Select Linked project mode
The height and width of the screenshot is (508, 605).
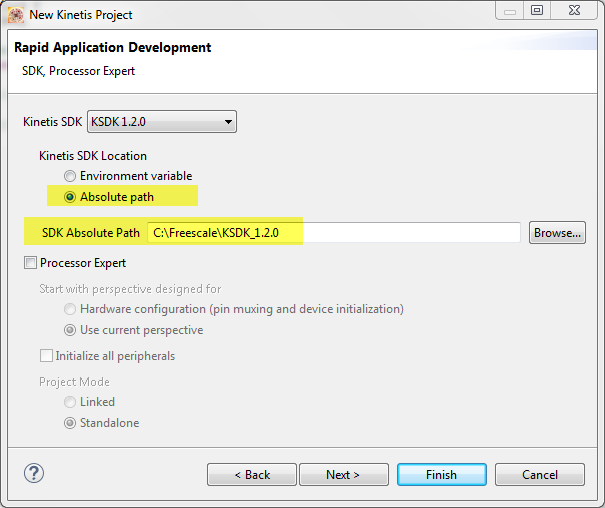(70, 402)
